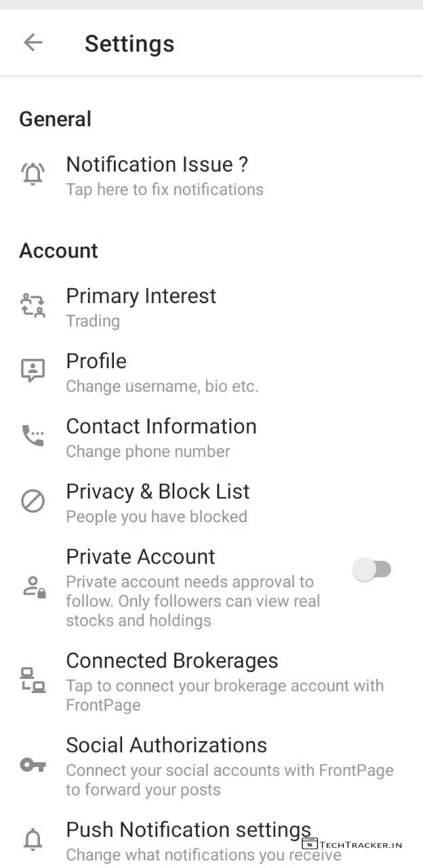Open Social Authorizations option

(x=167, y=745)
